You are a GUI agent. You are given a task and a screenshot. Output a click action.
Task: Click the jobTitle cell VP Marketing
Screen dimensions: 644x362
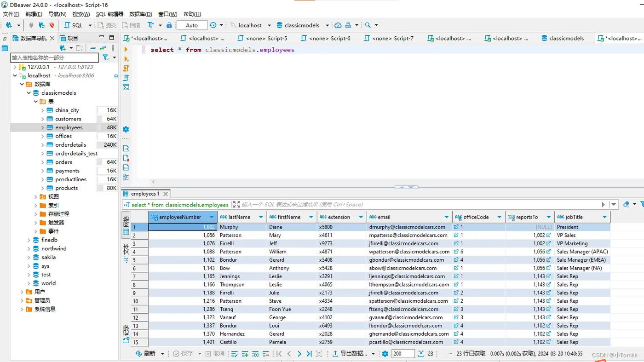tap(582, 243)
